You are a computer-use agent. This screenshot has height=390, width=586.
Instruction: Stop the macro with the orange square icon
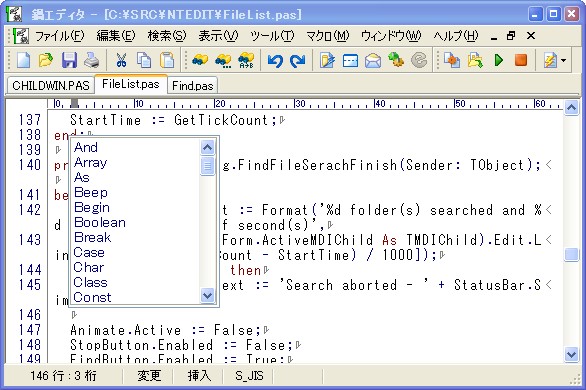point(521,60)
